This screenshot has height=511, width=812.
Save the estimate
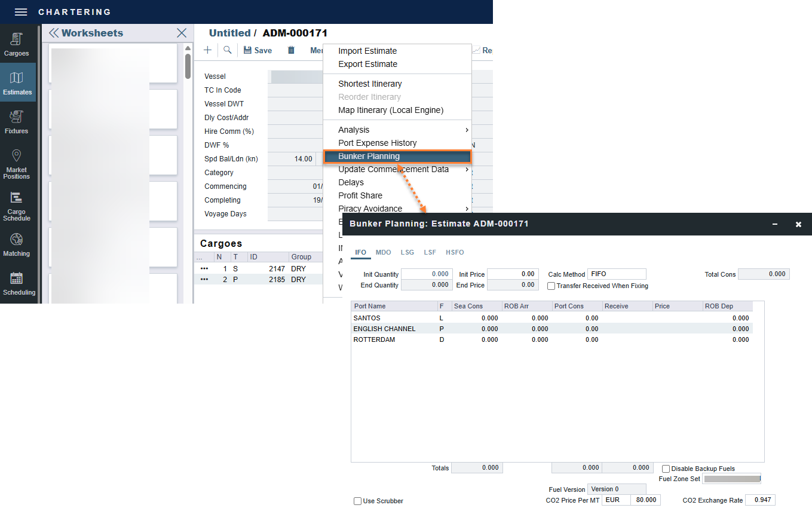point(258,50)
